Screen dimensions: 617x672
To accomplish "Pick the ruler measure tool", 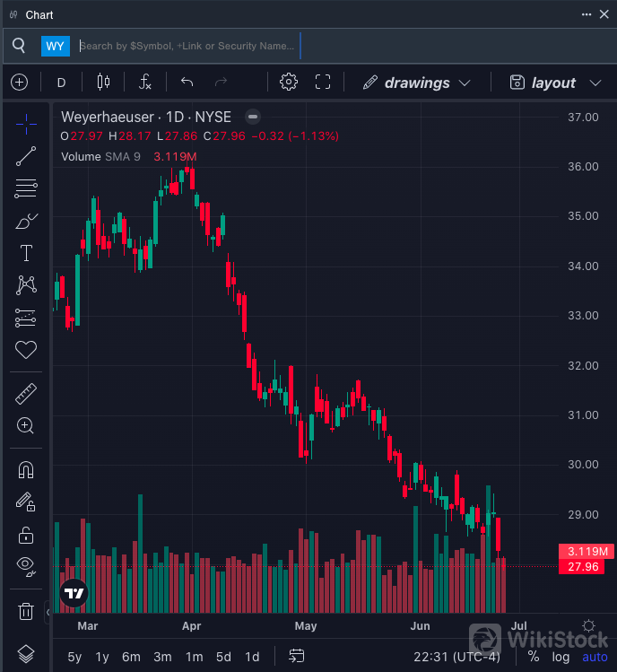I will pyautogui.click(x=26, y=393).
